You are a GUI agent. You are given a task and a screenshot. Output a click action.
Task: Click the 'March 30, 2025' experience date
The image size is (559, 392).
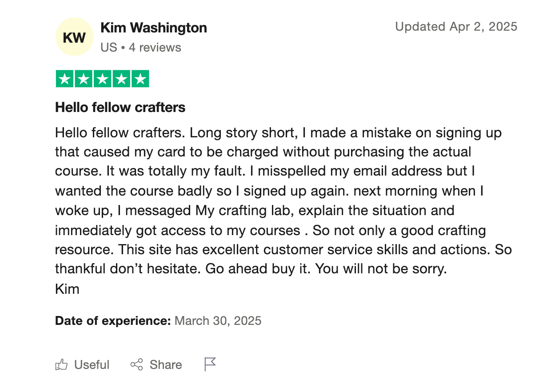pyautogui.click(x=218, y=320)
